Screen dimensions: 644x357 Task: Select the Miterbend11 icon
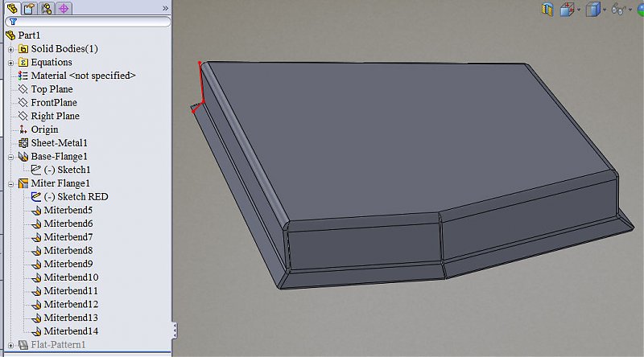(x=36, y=291)
